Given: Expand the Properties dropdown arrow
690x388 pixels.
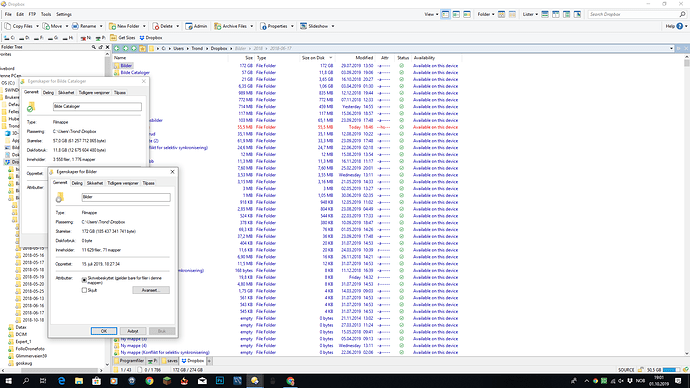Looking at the screenshot, I should click(x=292, y=26).
